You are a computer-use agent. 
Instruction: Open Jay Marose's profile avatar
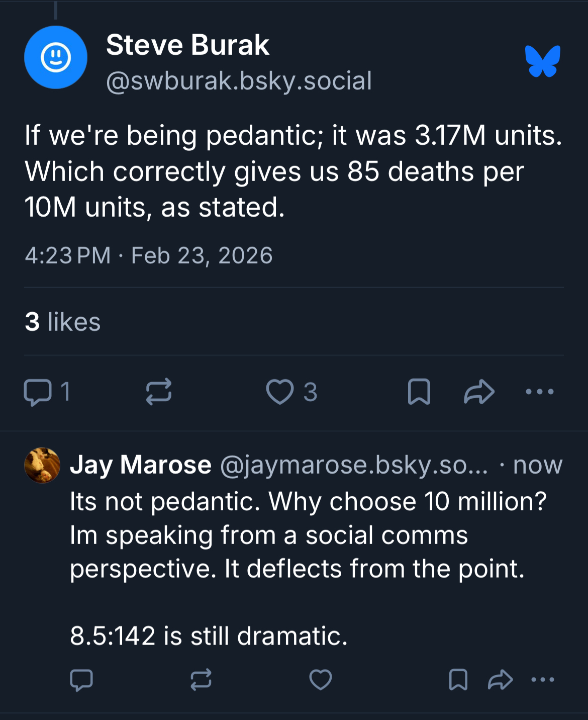[42, 466]
